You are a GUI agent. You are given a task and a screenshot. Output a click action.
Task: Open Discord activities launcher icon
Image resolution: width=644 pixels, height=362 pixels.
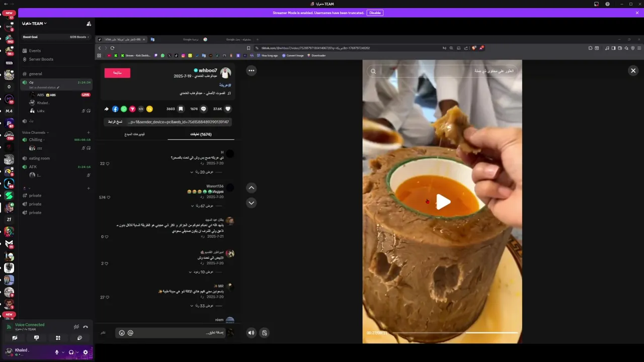(58, 338)
